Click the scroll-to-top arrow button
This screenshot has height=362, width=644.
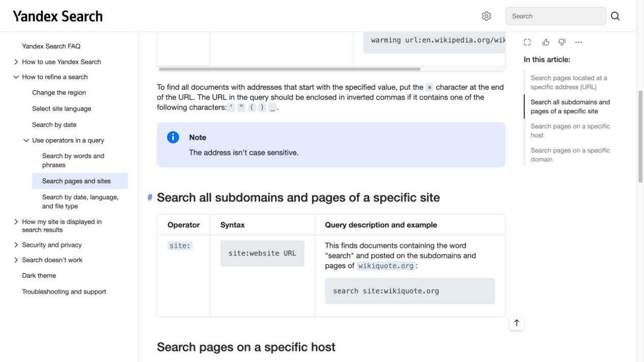click(517, 323)
